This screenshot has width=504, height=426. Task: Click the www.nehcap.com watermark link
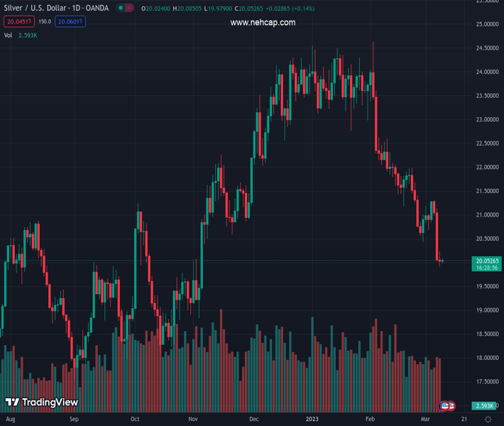pos(263,23)
